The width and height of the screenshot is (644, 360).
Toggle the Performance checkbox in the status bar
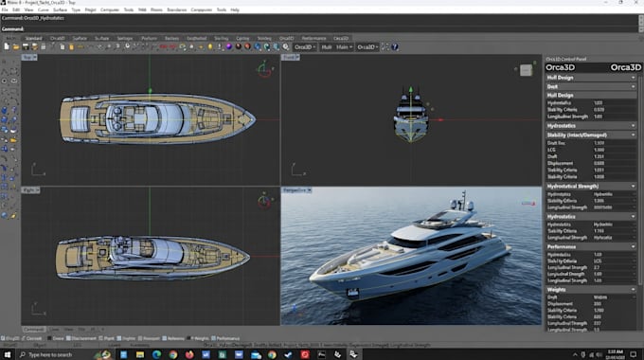213,338
